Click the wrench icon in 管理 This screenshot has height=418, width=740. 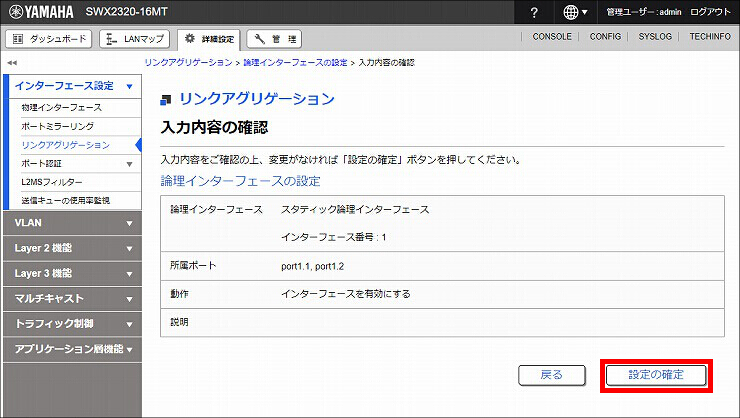(260, 38)
